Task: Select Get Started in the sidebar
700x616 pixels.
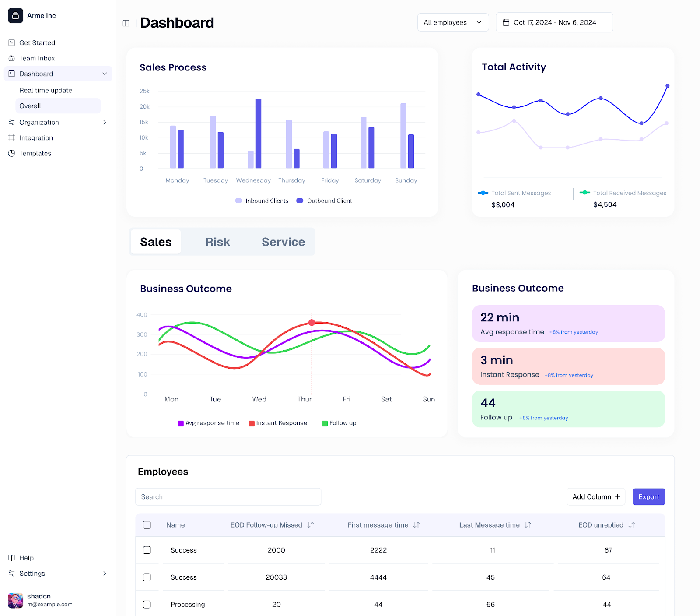Action: pyautogui.click(x=37, y=42)
